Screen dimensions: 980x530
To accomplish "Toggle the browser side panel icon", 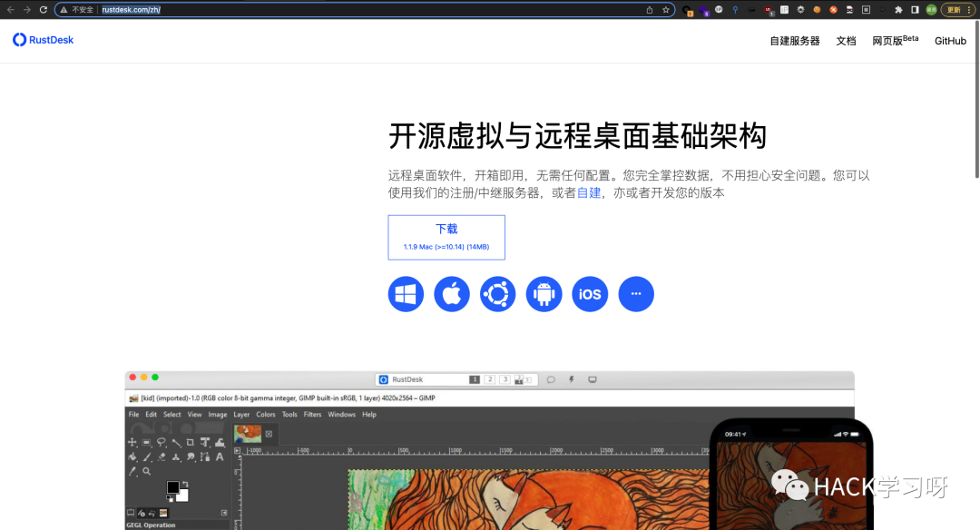I will point(915,9).
